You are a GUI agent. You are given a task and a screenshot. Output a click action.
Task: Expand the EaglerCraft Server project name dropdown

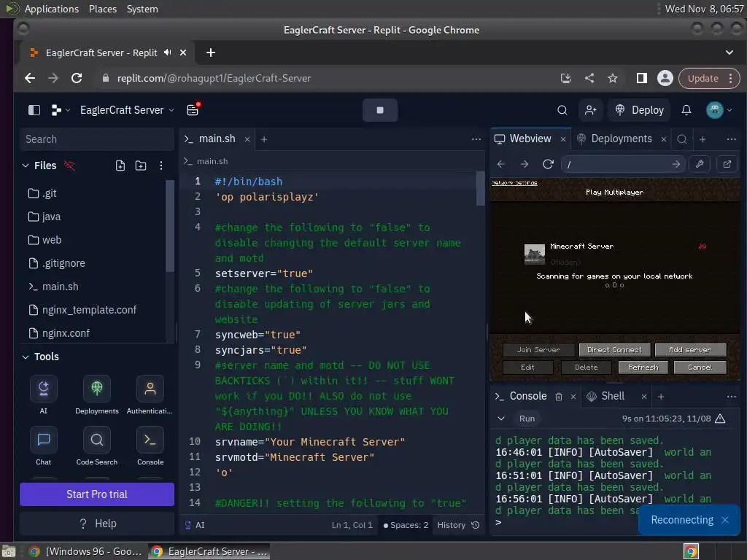(x=127, y=110)
